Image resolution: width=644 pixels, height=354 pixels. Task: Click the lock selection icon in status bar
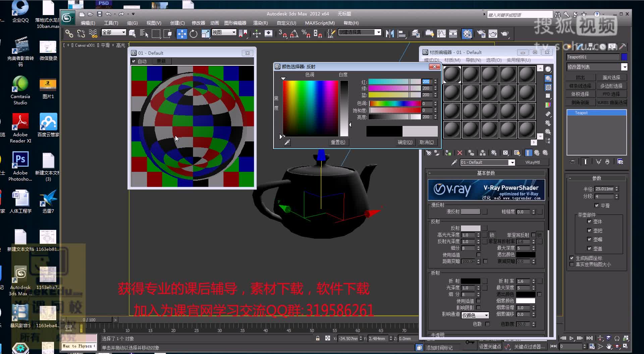318,338
